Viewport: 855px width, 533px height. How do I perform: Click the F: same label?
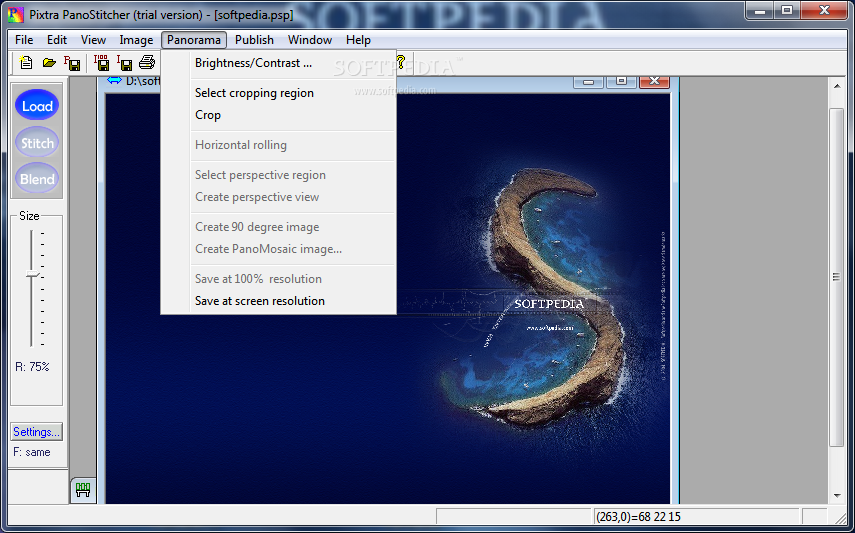pyautogui.click(x=32, y=452)
